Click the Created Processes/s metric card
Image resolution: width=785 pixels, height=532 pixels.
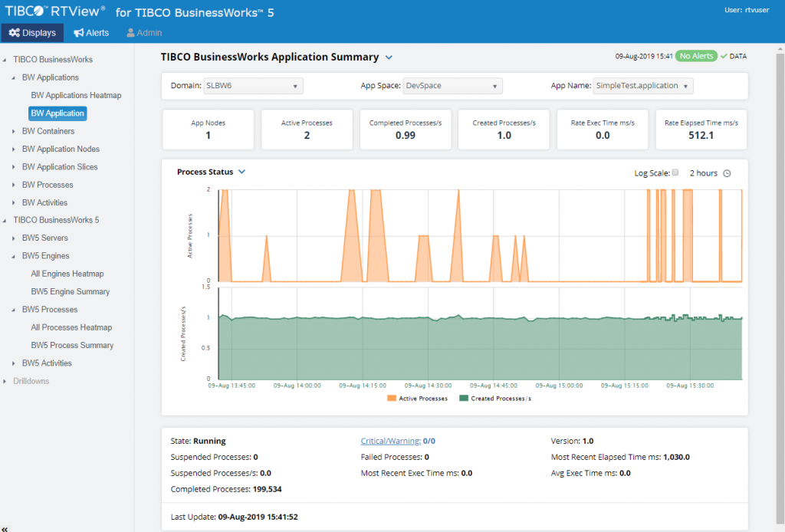click(x=504, y=130)
